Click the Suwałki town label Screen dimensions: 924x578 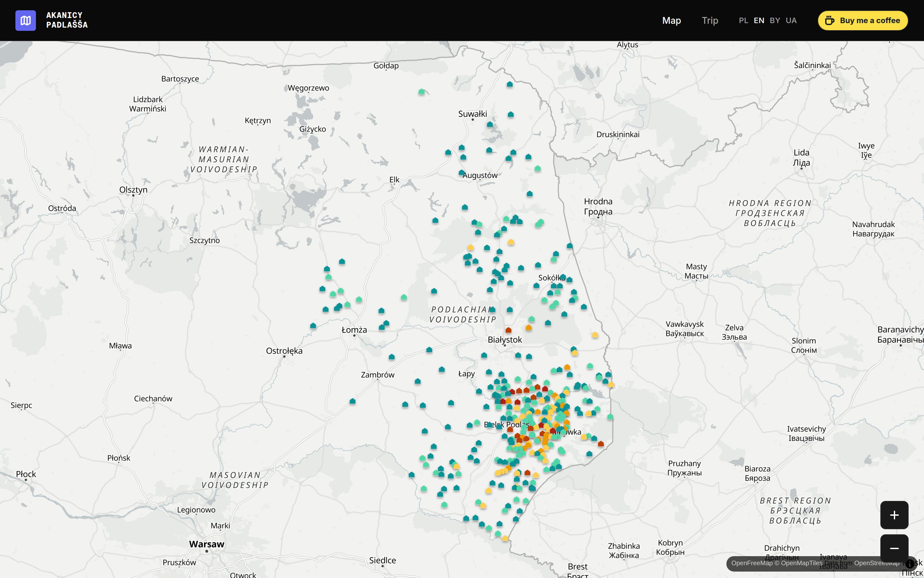[x=472, y=114]
